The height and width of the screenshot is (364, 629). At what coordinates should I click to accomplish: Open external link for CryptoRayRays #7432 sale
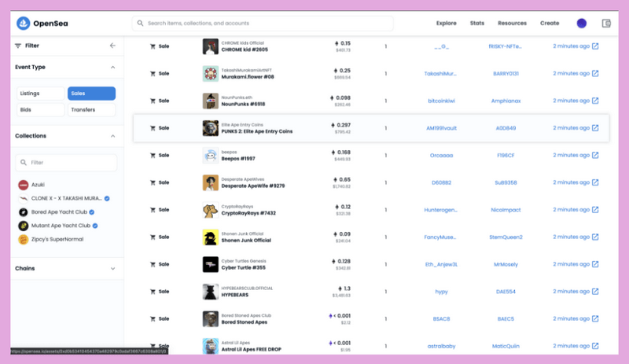tap(595, 210)
